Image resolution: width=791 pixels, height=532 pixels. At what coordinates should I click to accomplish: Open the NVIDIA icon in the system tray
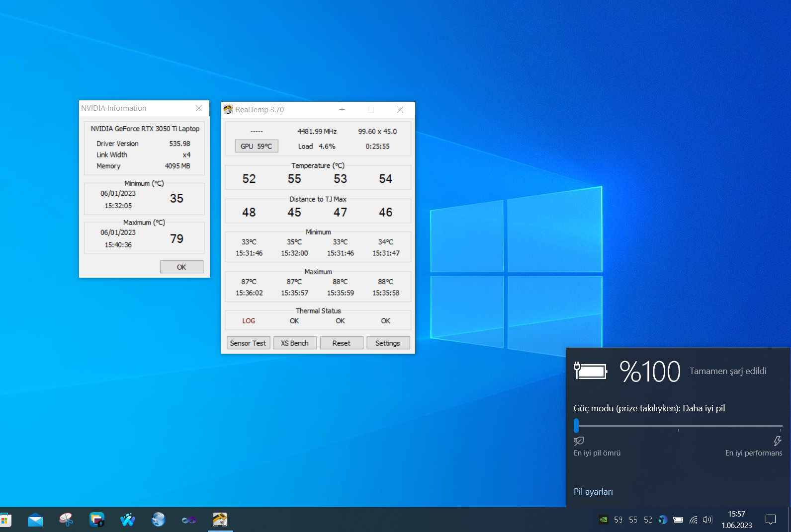603,520
